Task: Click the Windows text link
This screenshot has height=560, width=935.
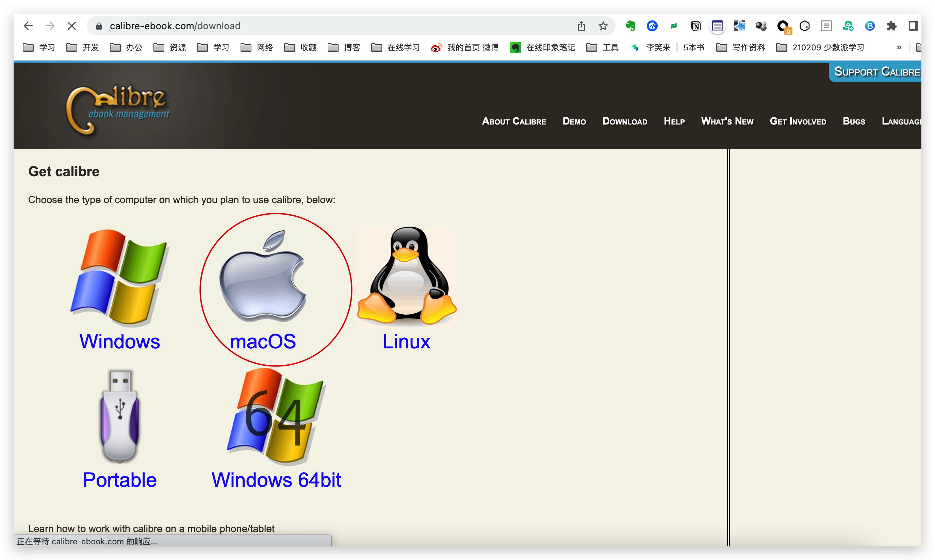Action: [x=120, y=342]
